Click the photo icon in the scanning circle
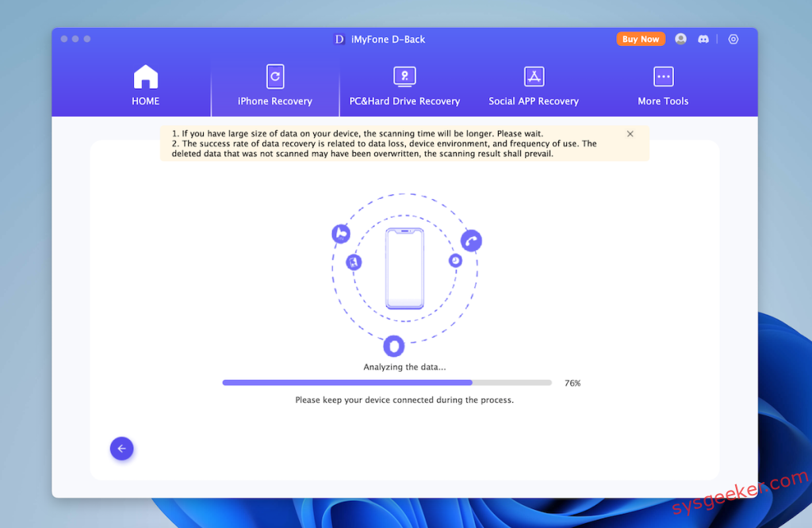Screen dimensions: 812x528 click(x=354, y=262)
